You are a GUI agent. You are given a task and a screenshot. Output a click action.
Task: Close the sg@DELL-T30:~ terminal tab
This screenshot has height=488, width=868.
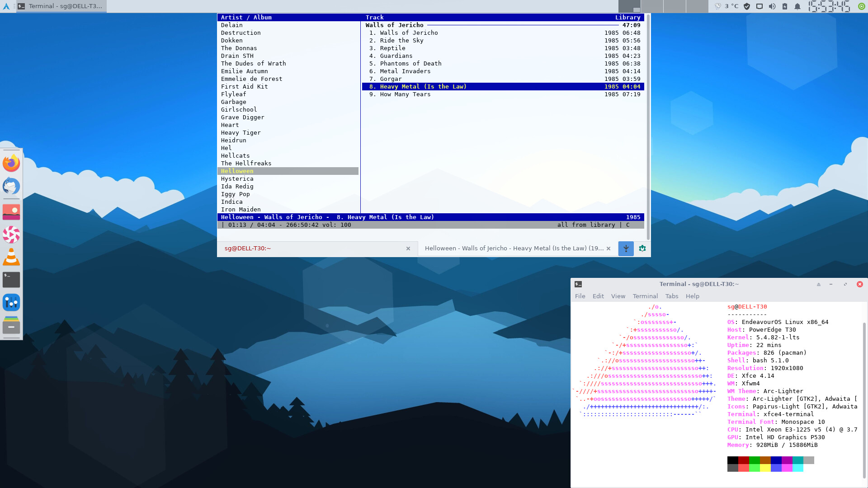(x=408, y=249)
